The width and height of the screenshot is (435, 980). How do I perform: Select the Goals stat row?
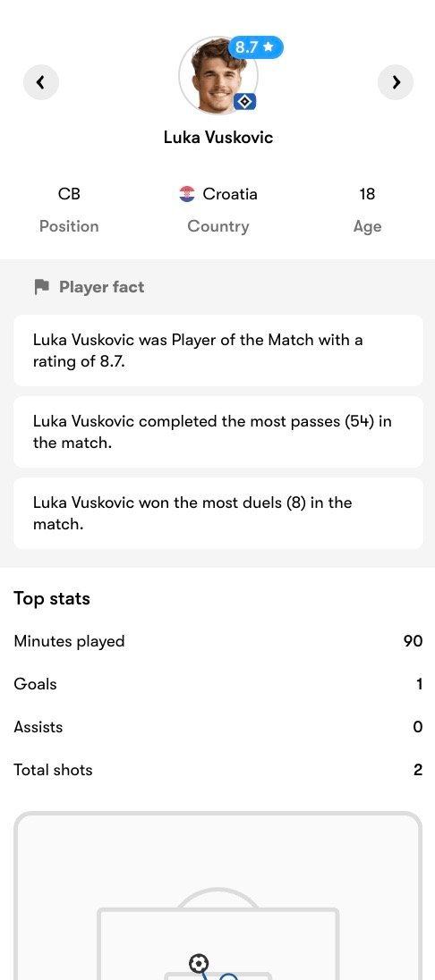coord(217,684)
